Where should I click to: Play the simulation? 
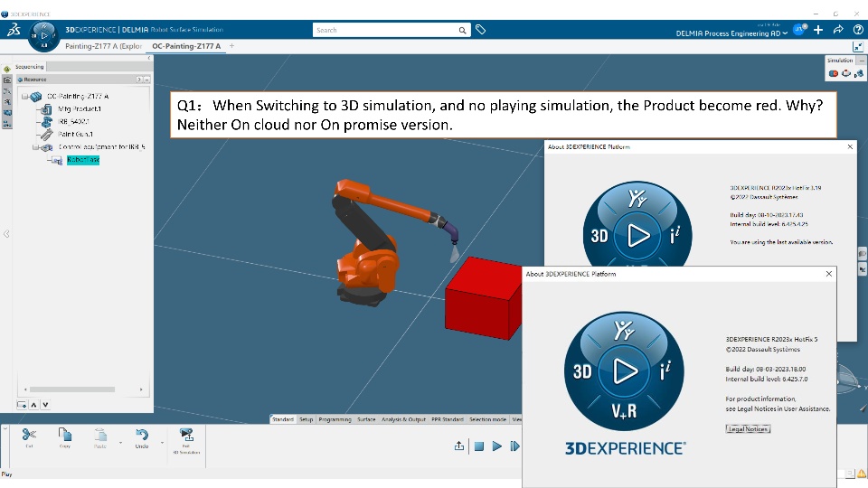(496, 446)
